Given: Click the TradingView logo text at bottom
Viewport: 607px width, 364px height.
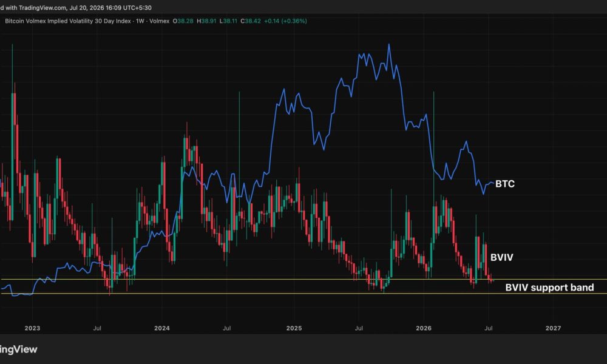Looking at the screenshot, I should coord(19,349).
